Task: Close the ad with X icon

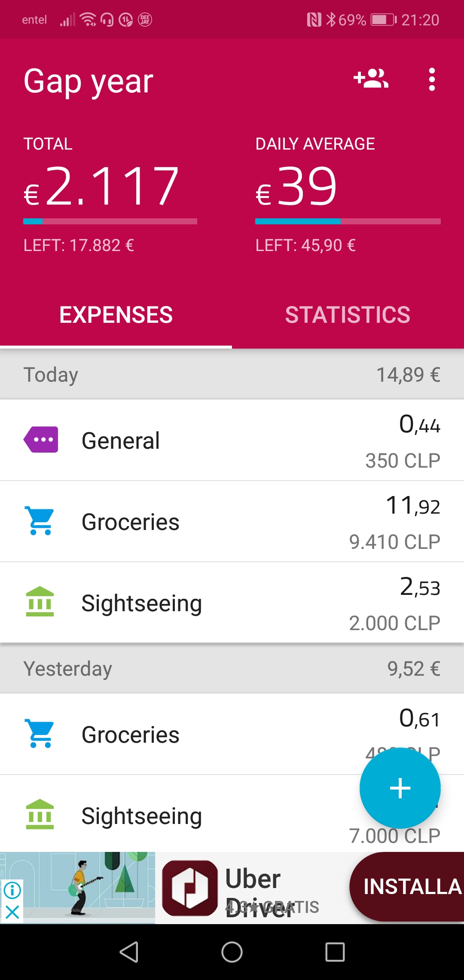Action: click(x=12, y=912)
